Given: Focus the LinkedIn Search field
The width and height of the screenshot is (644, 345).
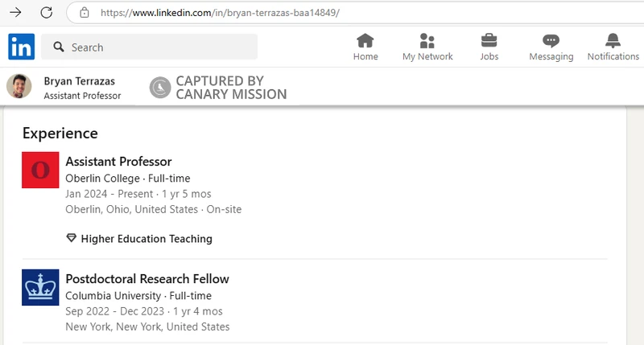Looking at the screenshot, I should click(x=149, y=47).
